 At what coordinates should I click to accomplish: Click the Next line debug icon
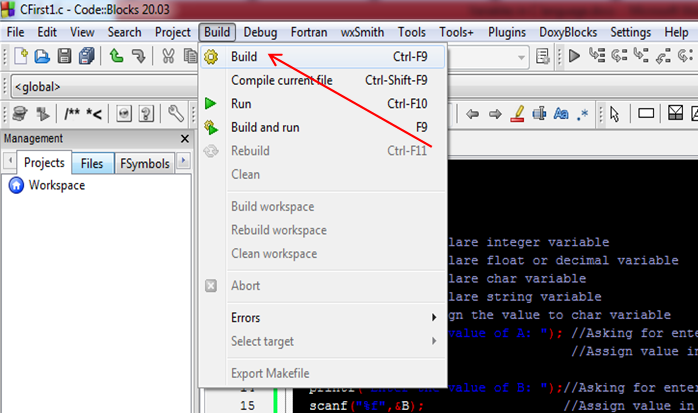pos(619,56)
